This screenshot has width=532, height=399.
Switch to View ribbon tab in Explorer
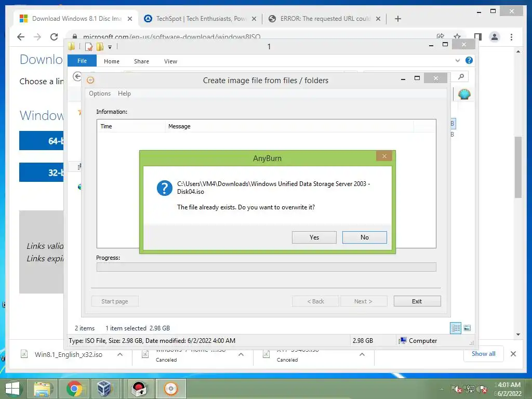click(x=170, y=61)
